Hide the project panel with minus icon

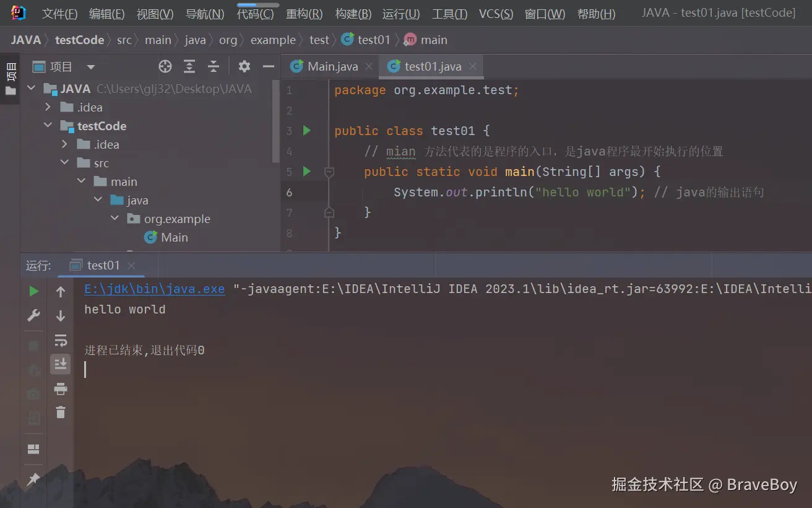pyautogui.click(x=268, y=66)
